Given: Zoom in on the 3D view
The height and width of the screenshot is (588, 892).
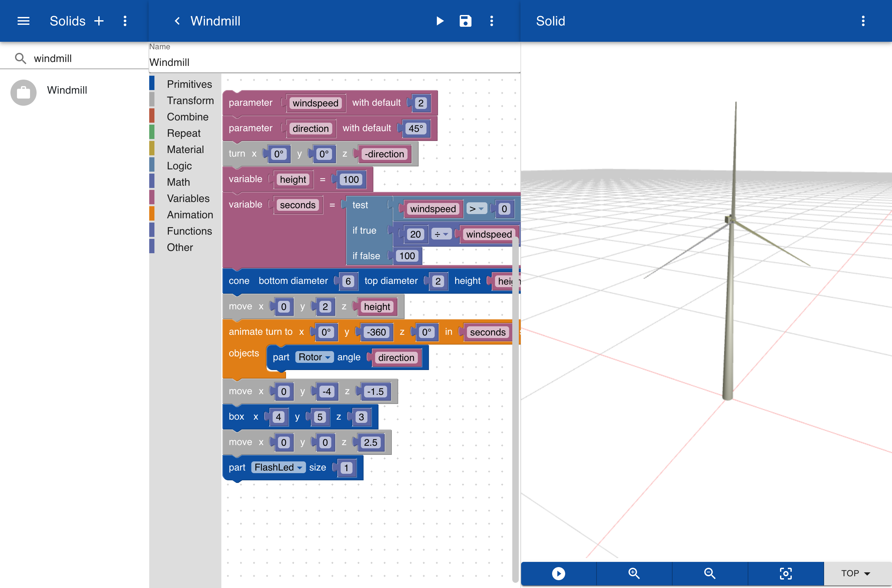Looking at the screenshot, I should point(634,573).
